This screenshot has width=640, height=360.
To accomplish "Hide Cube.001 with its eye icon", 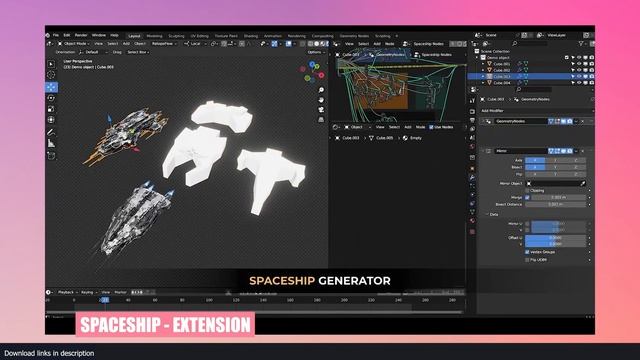I will click(x=579, y=64).
